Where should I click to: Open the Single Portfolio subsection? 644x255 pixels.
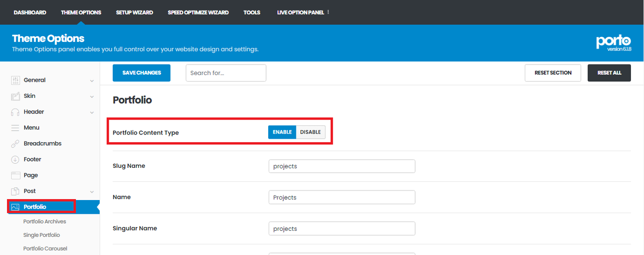click(41, 235)
